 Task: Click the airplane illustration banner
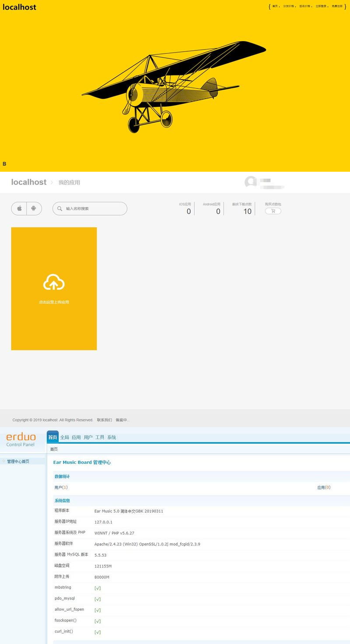[x=174, y=87]
